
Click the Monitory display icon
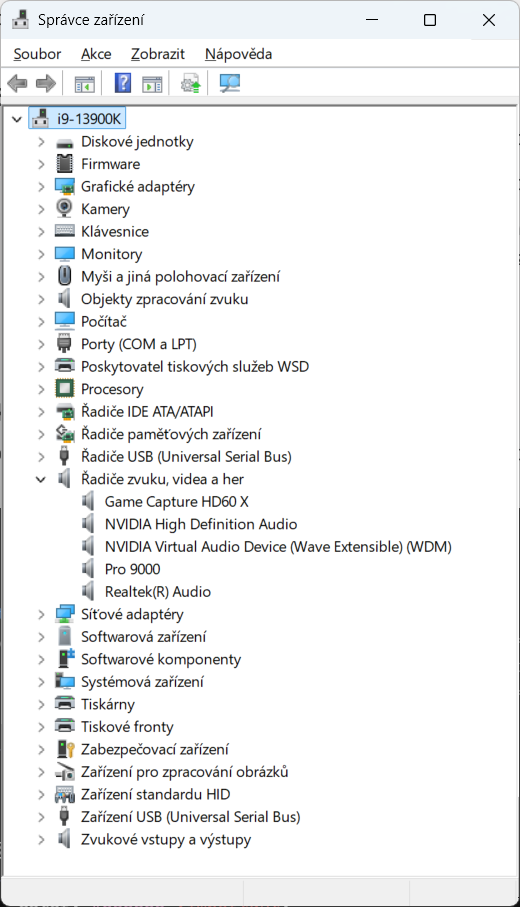pyautogui.click(x=65, y=254)
